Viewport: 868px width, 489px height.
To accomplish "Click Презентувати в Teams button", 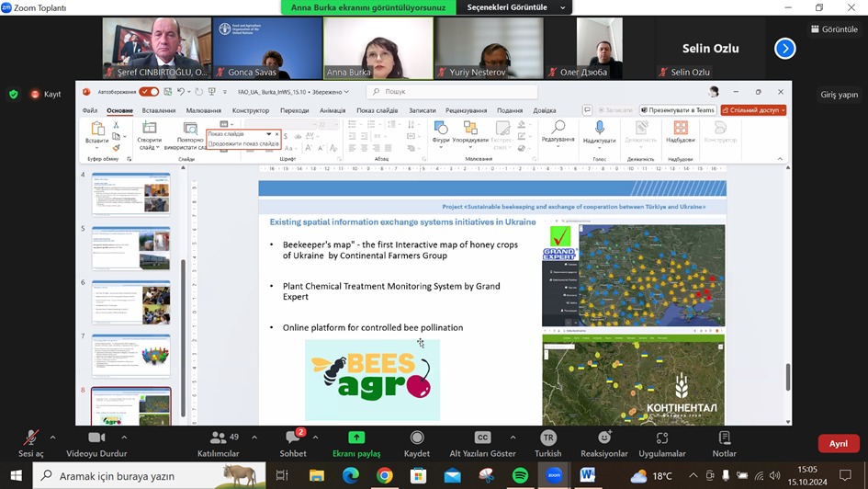I will tap(678, 110).
